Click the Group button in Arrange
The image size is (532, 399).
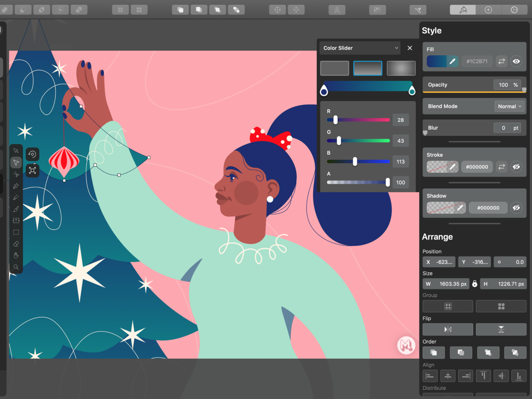tap(448, 306)
